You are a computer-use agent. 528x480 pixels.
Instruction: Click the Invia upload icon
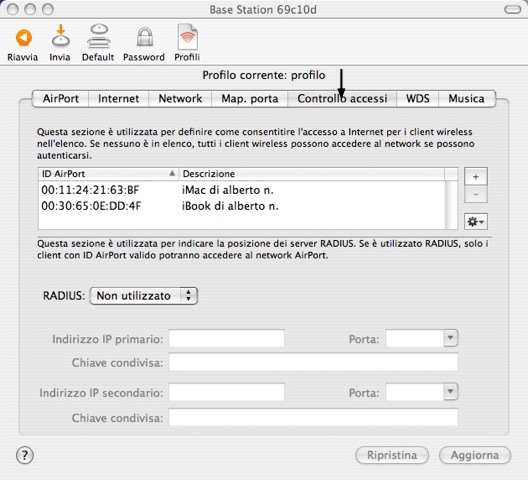point(60,36)
